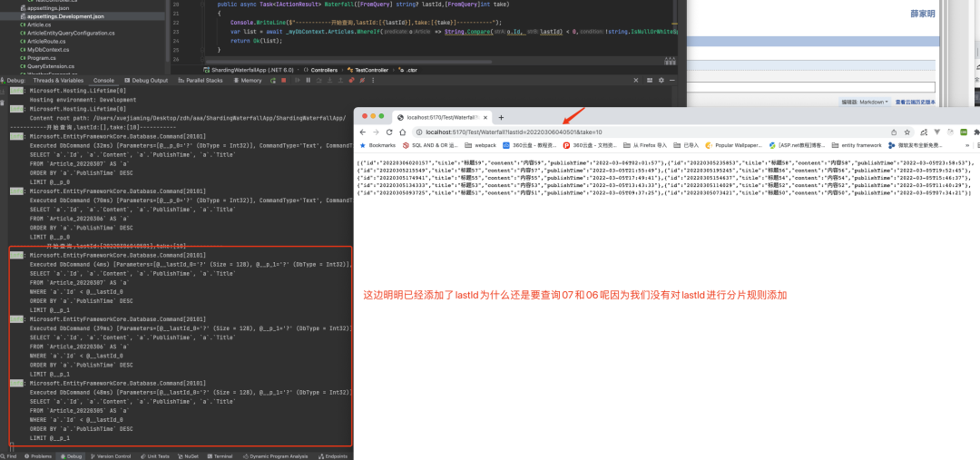Image resolution: width=980 pixels, height=460 pixels.
Task: Select the Parallel Stacks tab
Action: [201, 80]
